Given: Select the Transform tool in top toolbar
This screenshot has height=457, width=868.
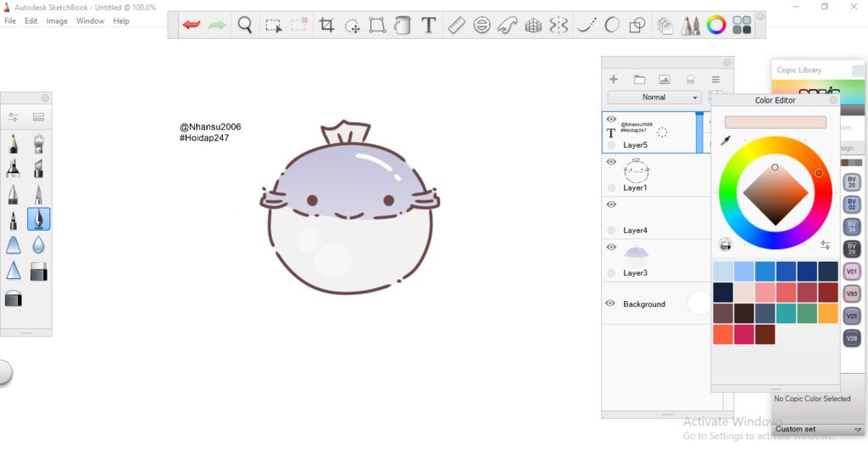Looking at the screenshot, I should (377, 25).
